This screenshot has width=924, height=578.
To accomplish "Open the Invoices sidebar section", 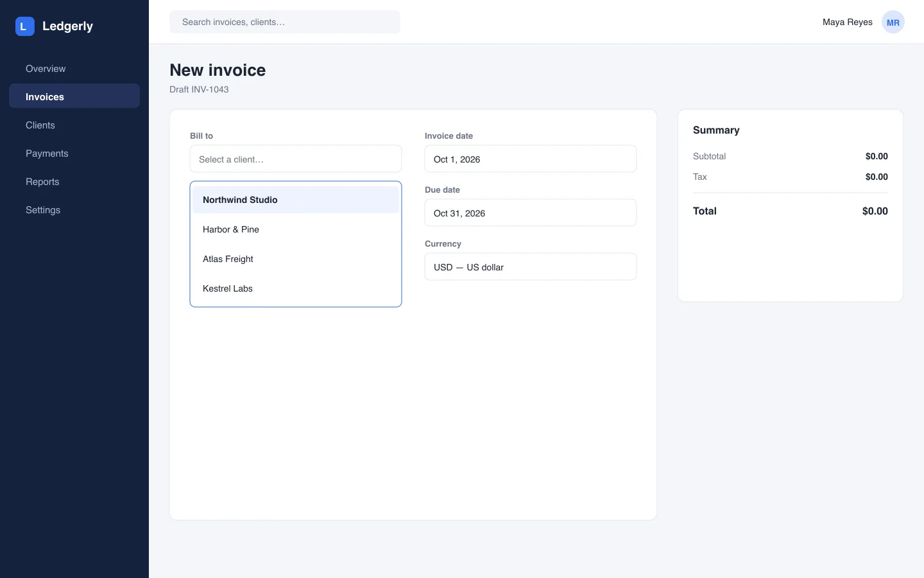I will (74, 96).
